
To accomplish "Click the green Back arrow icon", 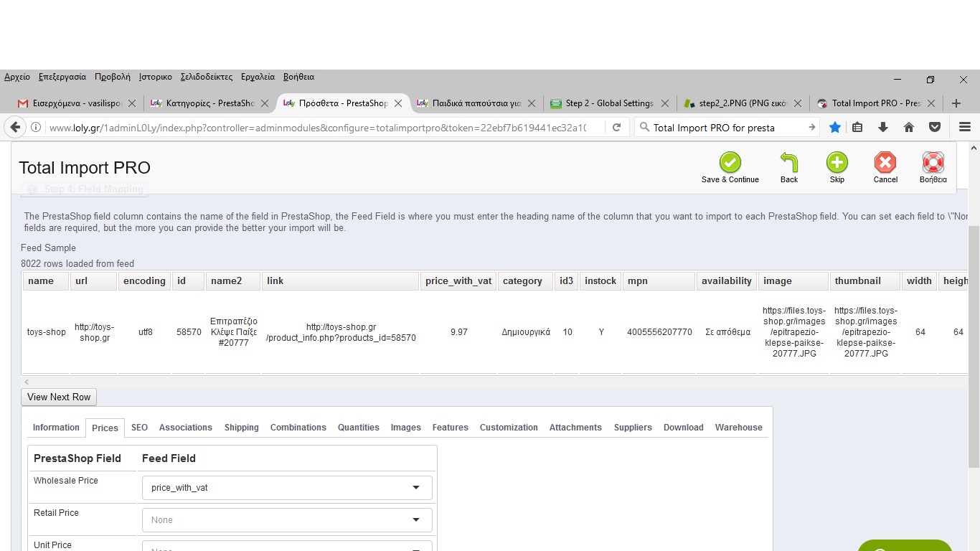I will (x=789, y=163).
